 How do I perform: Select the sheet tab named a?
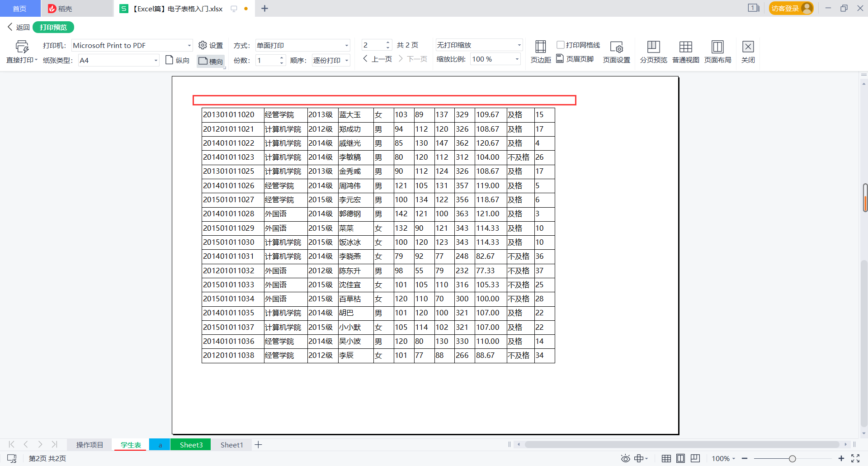point(160,445)
